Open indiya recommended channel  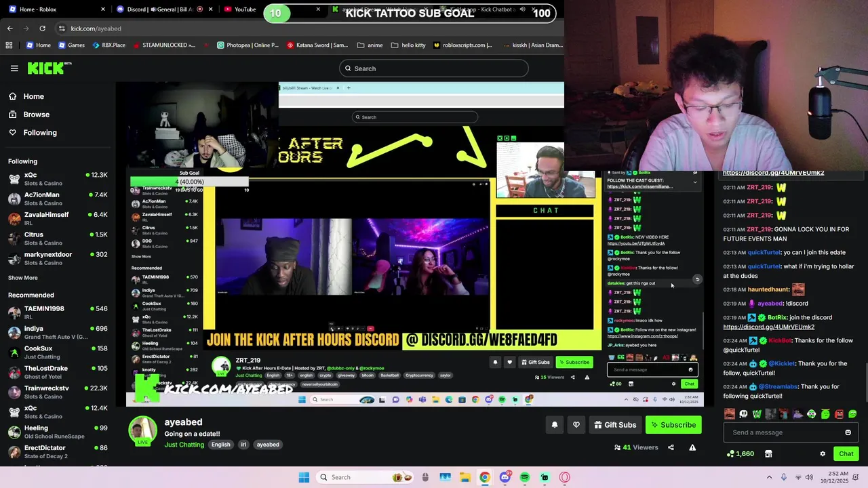pyautogui.click(x=58, y=332)
